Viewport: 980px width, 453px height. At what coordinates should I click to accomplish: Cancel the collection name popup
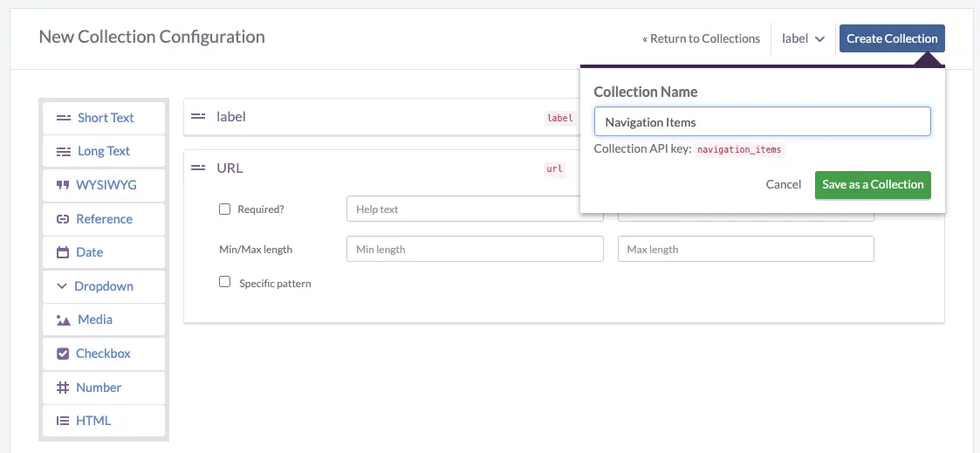coord(783,184)
